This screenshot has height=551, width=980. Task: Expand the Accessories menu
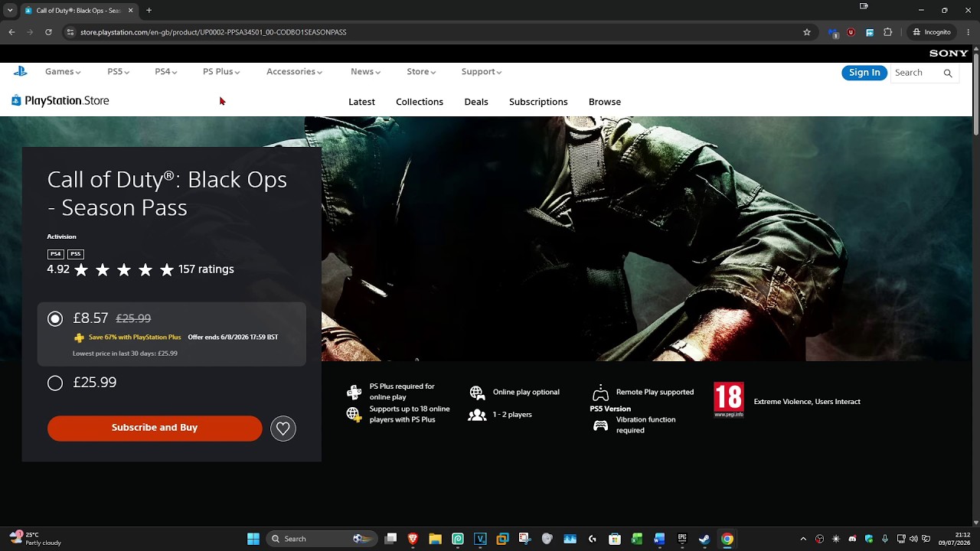pos(294,71)
